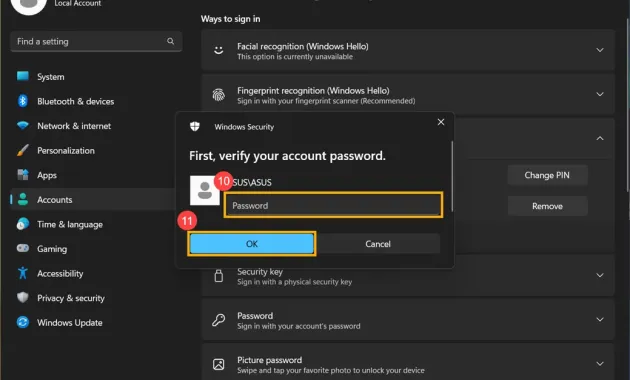Click the Windows Security dialog scrollbar
This screenshot has height=380, width=630.
(452, 176)
